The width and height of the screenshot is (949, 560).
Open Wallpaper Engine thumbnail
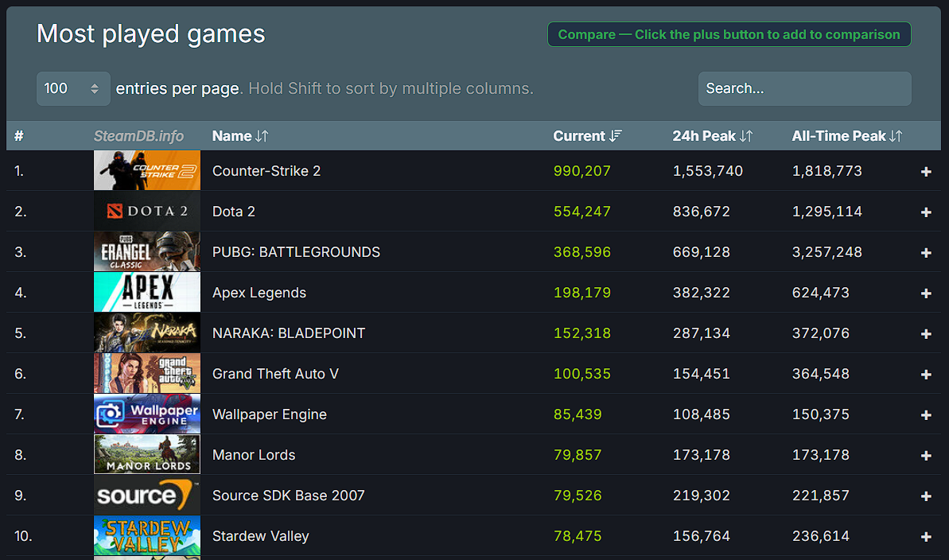point(147,414)
